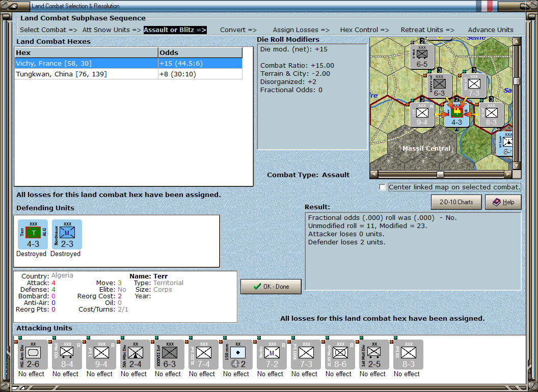Select the XXXVII Inf 6-3 attacking unit

pos(169,354)
